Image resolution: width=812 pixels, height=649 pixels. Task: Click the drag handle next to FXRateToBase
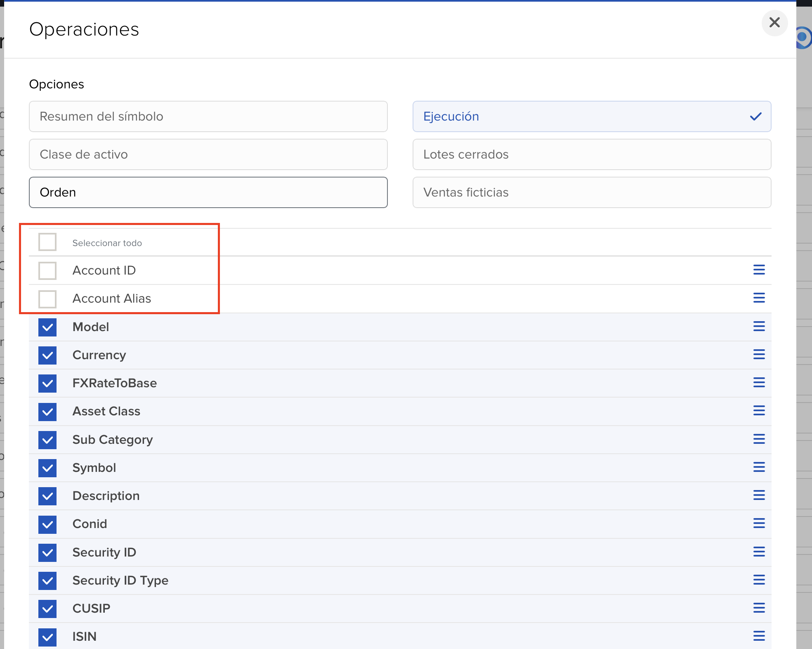pyautogui.click(x=759, y=383)
